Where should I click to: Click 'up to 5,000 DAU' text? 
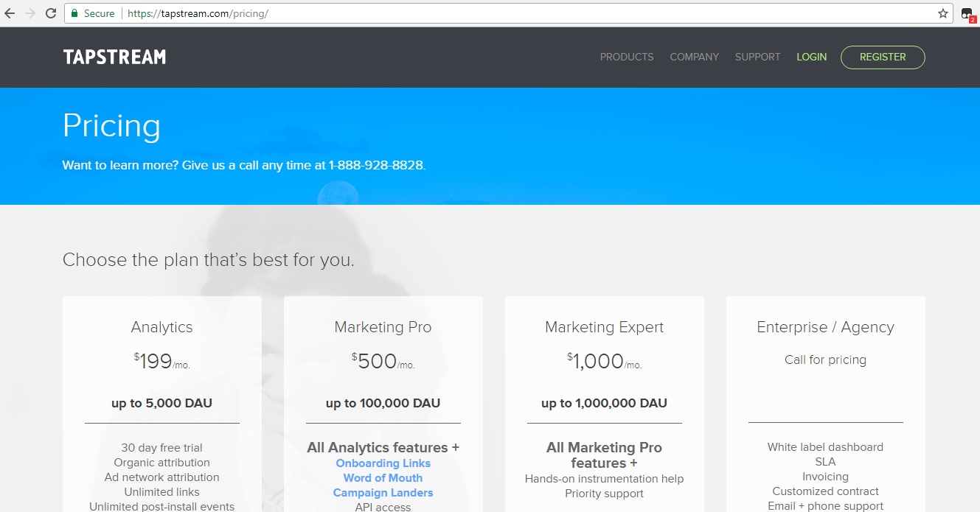point(161,403)
